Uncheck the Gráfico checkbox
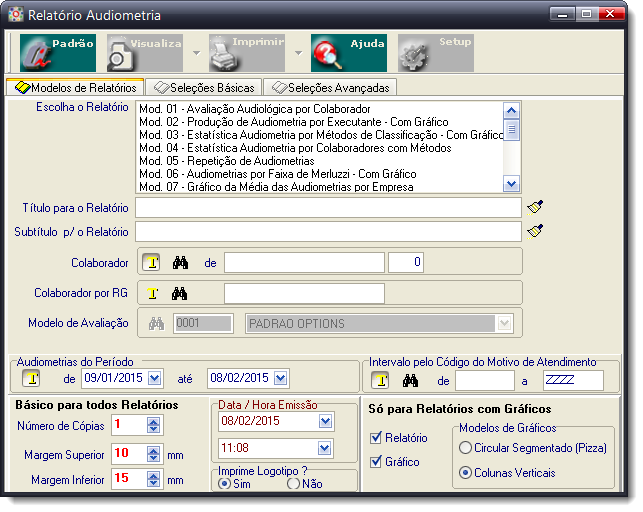Viewport: 643px width, 512px height. pyautogui.click(x=375, y=462)
